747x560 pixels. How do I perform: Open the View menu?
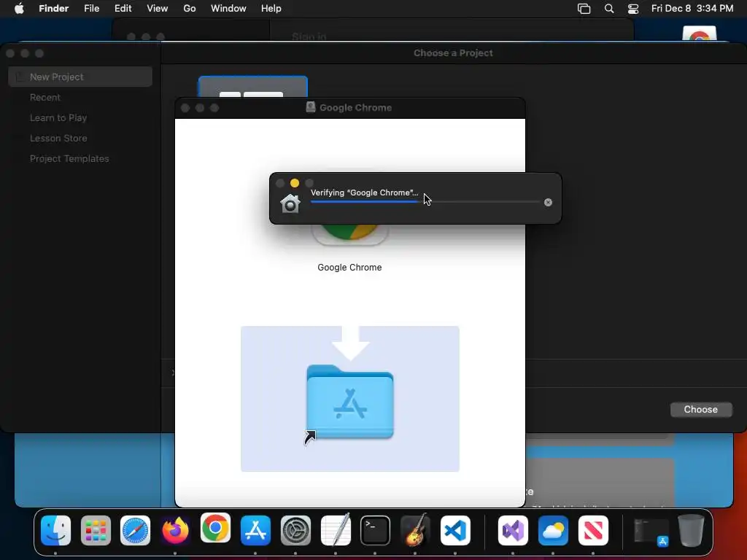(x=158, y=9)
